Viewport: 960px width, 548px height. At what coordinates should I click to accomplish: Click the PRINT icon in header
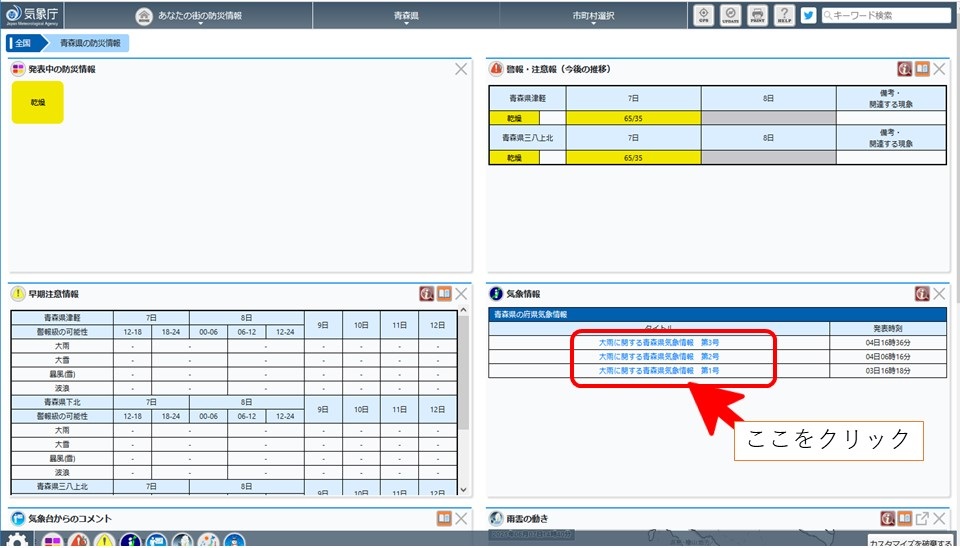coord(756,15)
